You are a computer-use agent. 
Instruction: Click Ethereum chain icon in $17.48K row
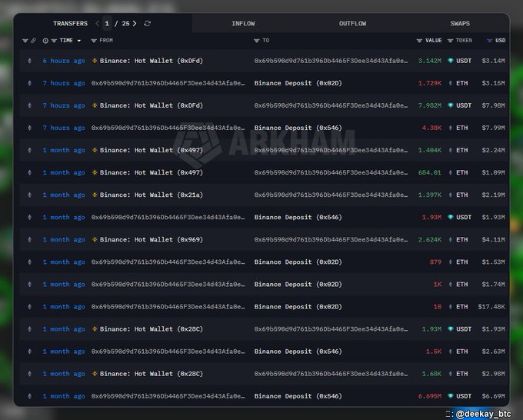pyautogui.click(x=30, y=307)
